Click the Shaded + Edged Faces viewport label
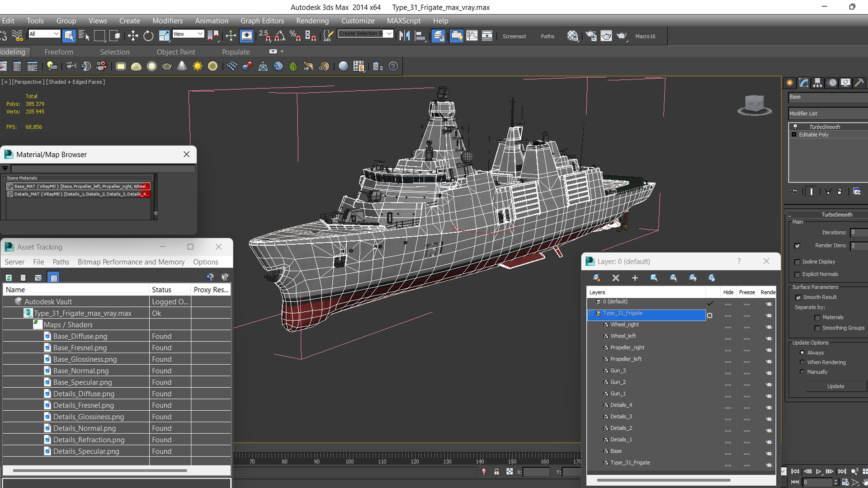 point(75,82)
